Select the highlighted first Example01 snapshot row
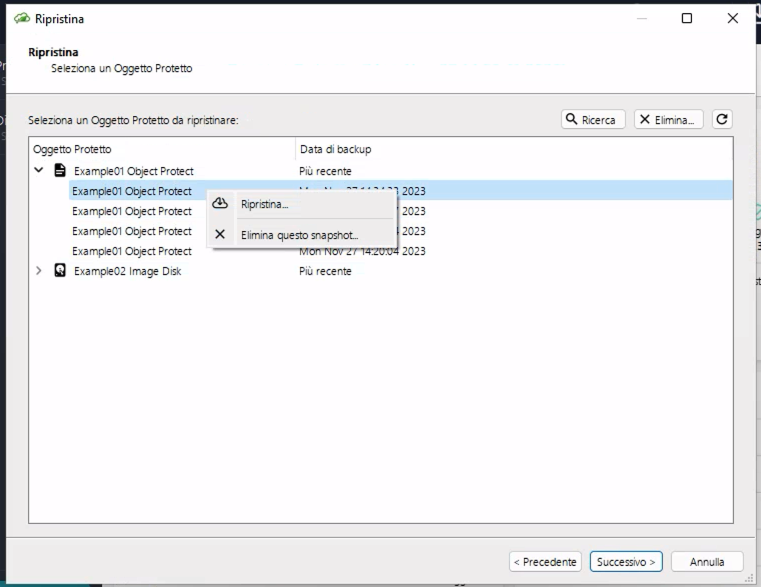Image resolution: width=761 pixels, height=587 pixels. point(132,191)
